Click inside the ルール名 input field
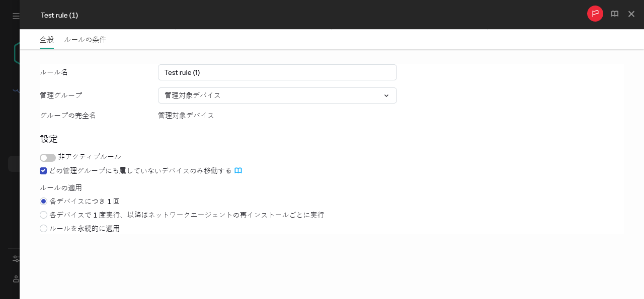 (x=277, y=72)
